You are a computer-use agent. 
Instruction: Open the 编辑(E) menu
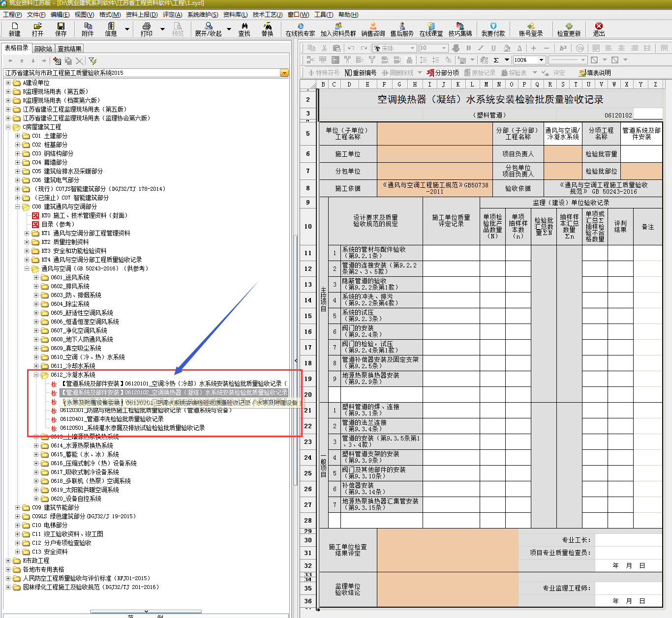60,15
